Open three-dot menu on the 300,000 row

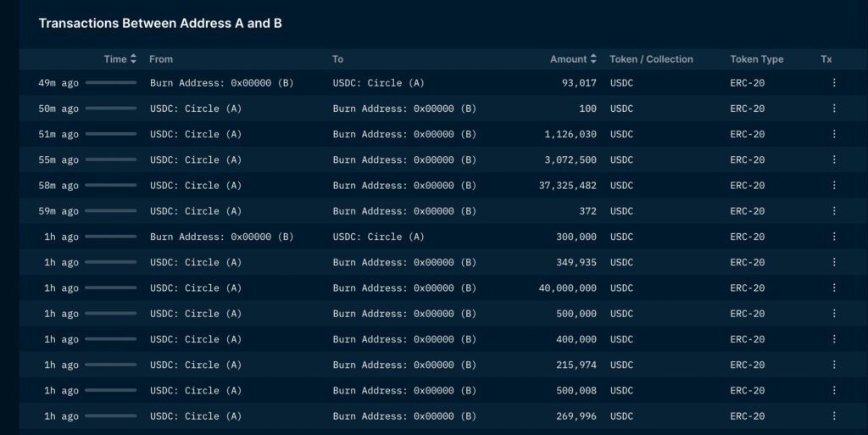[x=834, y=237]
